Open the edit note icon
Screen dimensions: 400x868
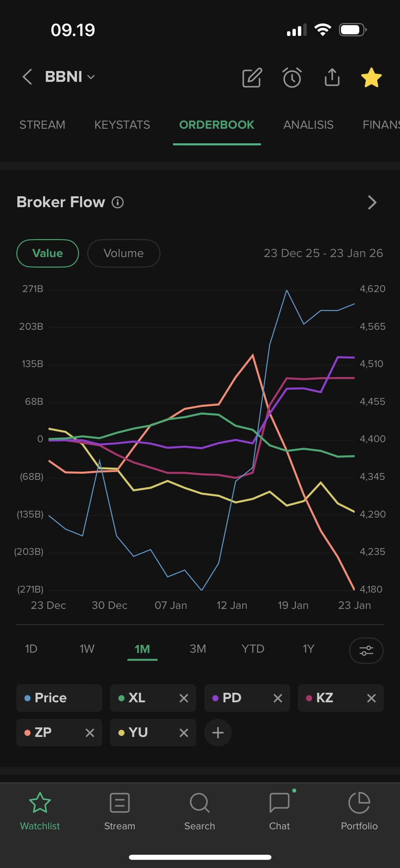tap(252, 78)
